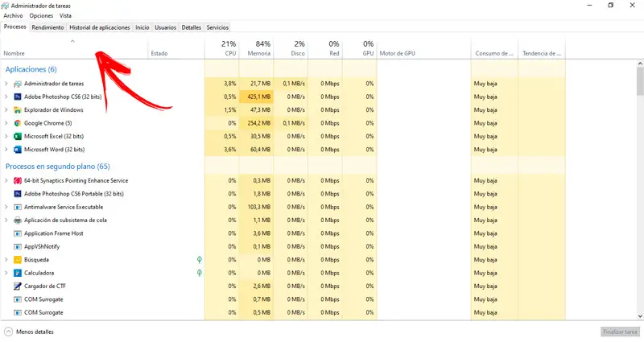Sort by the Consumo de... column header
644x342 pixels.
point(494,48)
